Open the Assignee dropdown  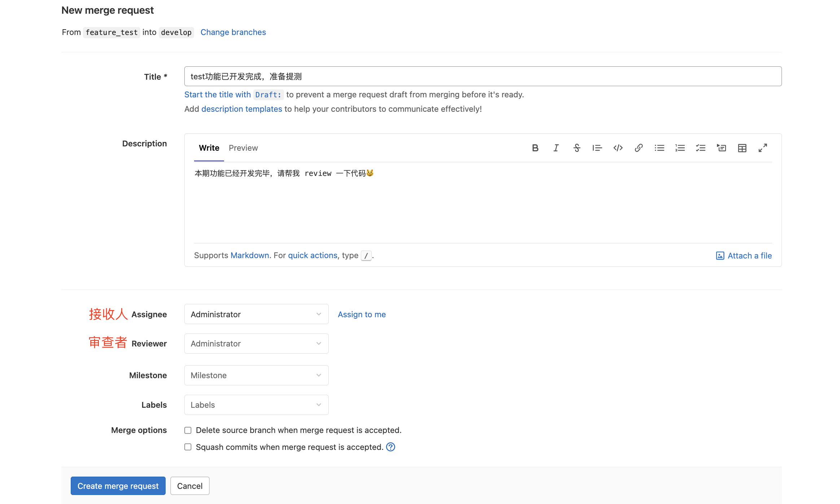(256, 314)
